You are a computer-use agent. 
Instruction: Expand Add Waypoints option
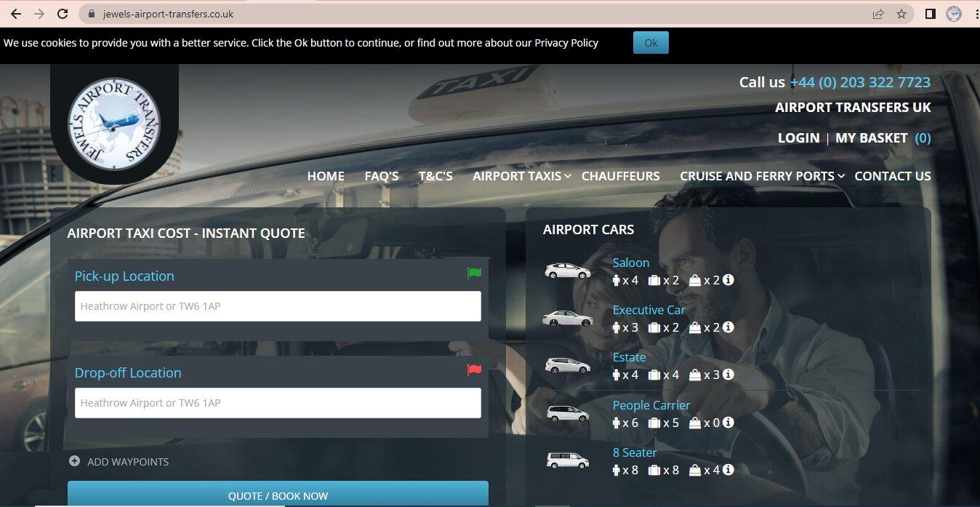click(119, 462)
